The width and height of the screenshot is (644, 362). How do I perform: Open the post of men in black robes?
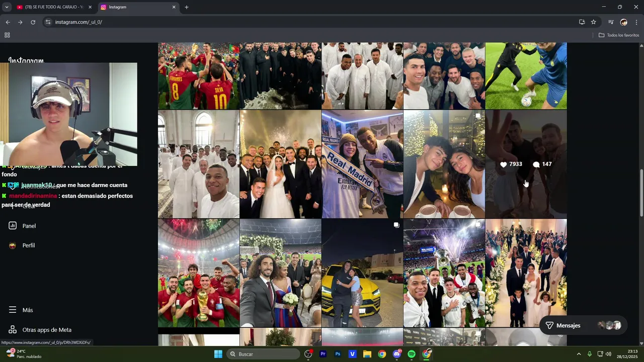coord(280,75)
